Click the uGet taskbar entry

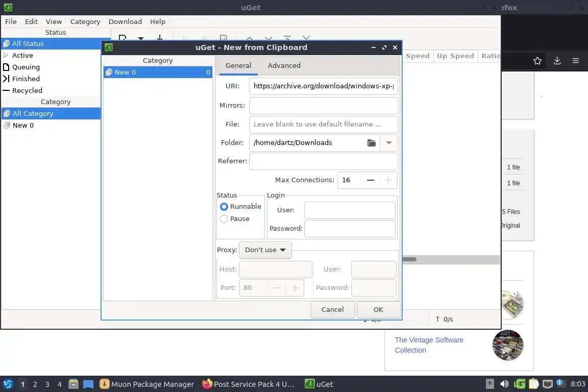pyautogui.click(x=319, y=384)
